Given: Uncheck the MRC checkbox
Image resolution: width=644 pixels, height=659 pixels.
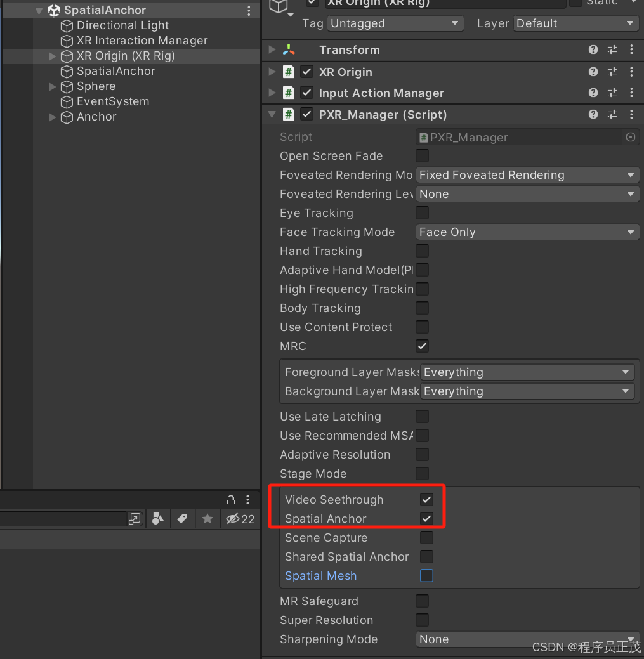Looking at the screenshot, I should tap(422, 346).
